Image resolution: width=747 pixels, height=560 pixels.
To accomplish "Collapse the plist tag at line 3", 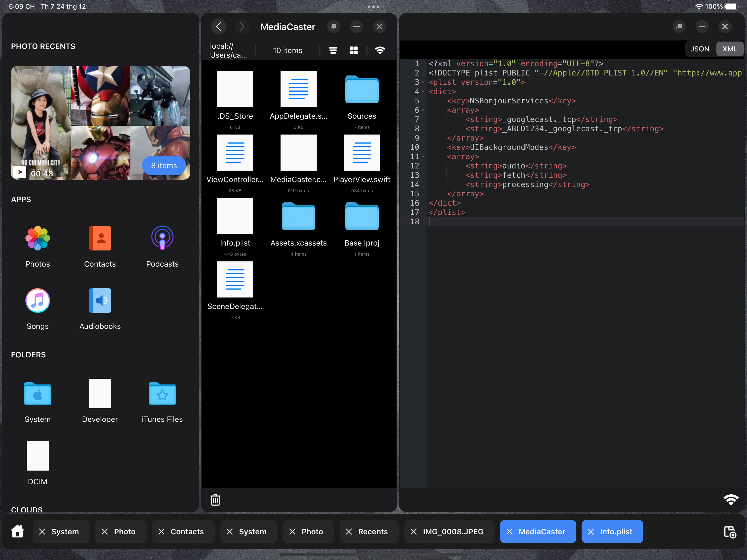I will (x=423, y=82).
